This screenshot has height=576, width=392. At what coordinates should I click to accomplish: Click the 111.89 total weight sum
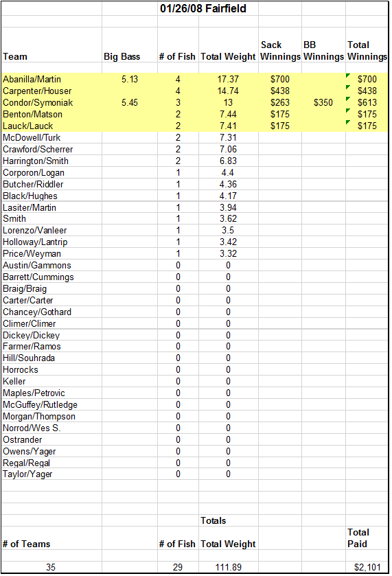228,567
